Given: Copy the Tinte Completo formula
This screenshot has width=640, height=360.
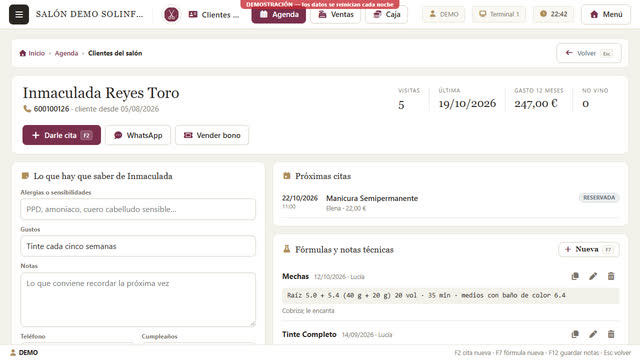Looking at the screenshot, I should click(x=575, y=334).
